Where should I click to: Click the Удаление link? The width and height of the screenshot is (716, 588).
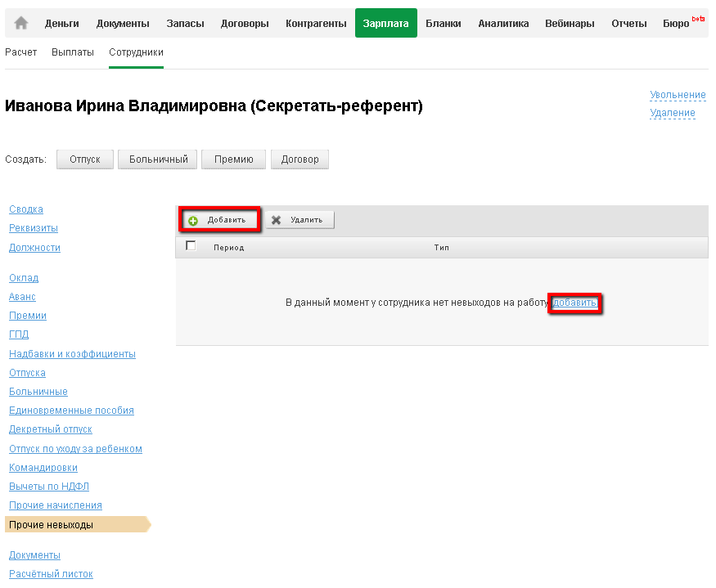(673, 113)
